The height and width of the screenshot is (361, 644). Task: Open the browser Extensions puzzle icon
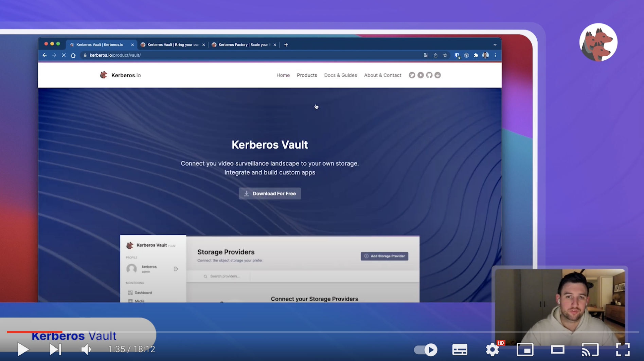point(475,55)
